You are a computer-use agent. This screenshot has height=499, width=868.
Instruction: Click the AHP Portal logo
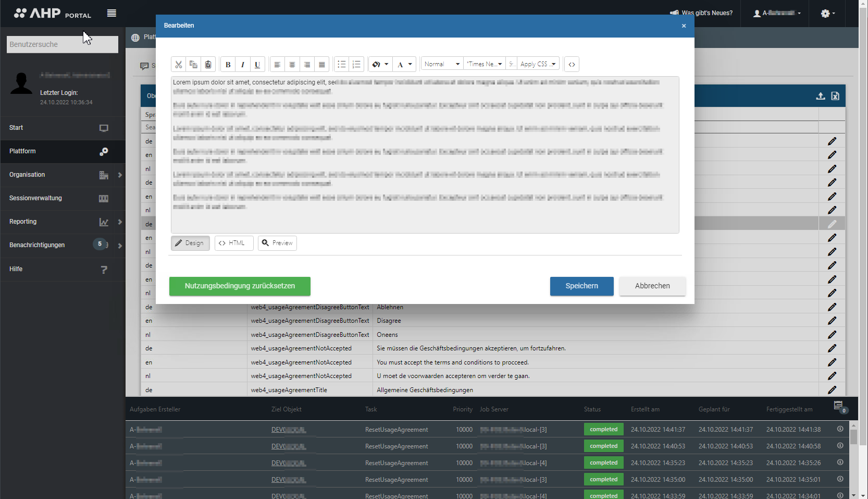tap(53, 13)
